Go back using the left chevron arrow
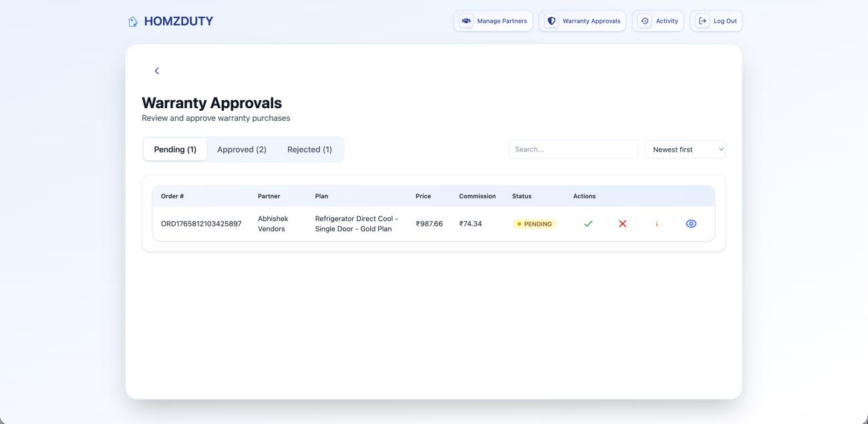 point(157,71)
